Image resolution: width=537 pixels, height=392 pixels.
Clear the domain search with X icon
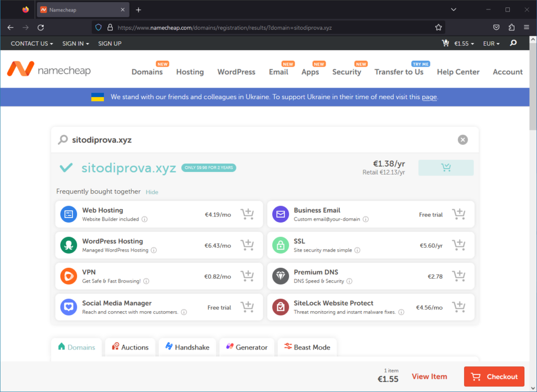pos(463,140)
